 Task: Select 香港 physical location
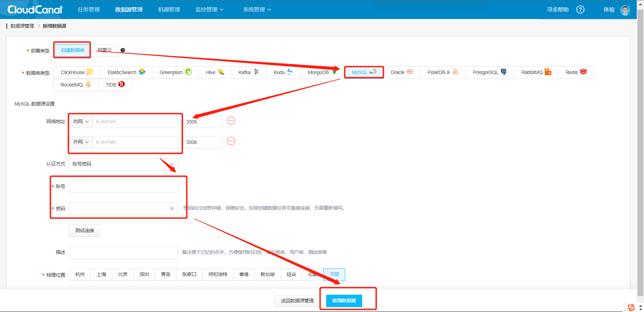tap(244, 275)
